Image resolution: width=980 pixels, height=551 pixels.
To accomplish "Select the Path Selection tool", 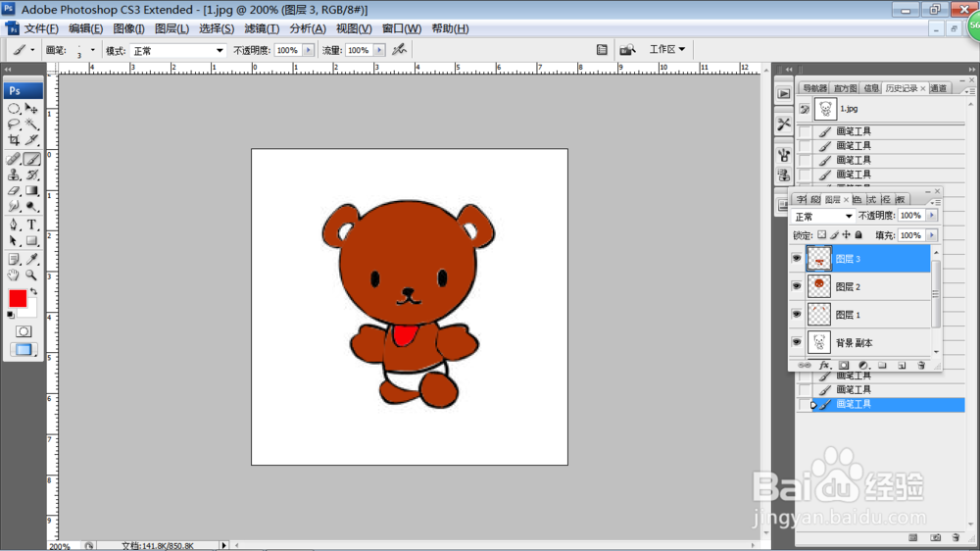I will [x=14, y=241].
